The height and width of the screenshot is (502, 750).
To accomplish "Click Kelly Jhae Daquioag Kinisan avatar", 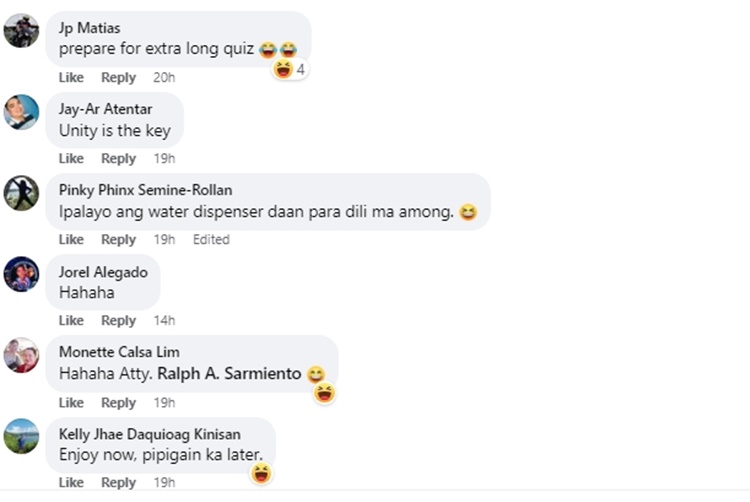I will click(21, 436).
